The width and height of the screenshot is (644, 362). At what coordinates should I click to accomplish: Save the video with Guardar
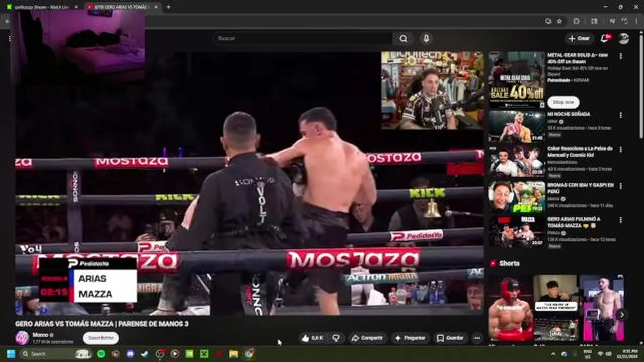pyautogui.click(x=450, y=338)
